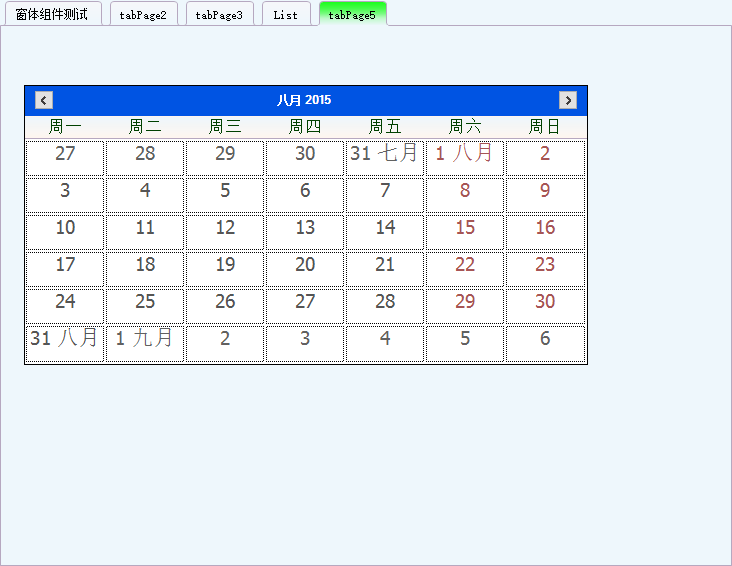This screenshot has width=732, height=566.
Task: Select Sunday date 23
Action: pos(545,269)
